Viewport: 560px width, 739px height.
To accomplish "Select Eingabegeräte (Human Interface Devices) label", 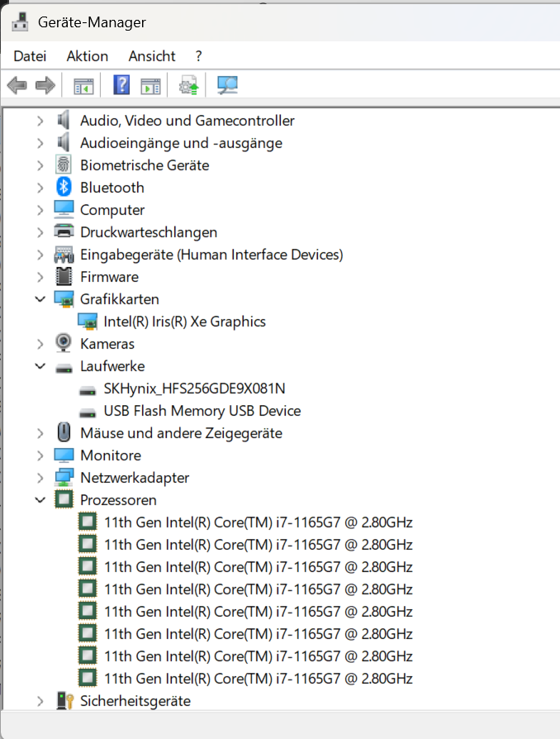I will pos(212,255).
